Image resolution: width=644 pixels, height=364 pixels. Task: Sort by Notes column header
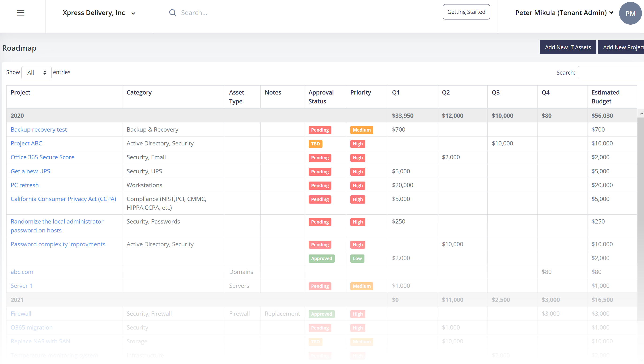point(282,97)
